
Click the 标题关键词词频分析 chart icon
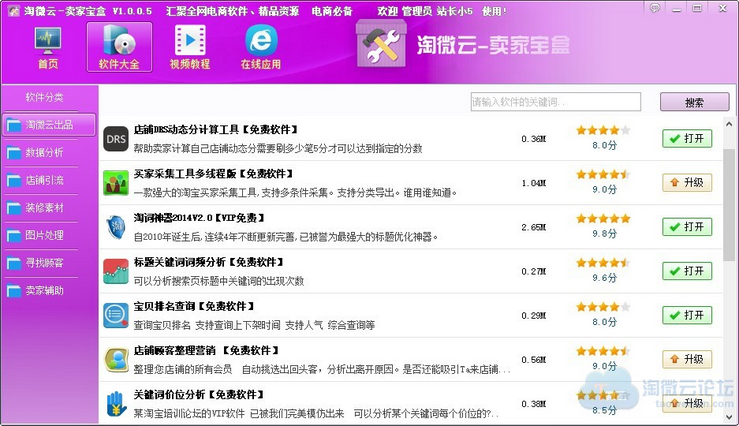tap(116, 271)
